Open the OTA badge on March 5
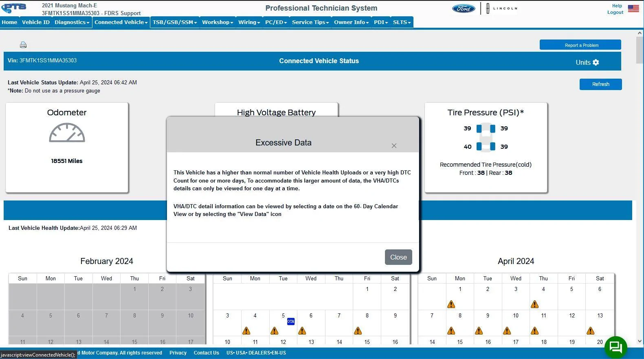The image size is (644, 359). 291,322
